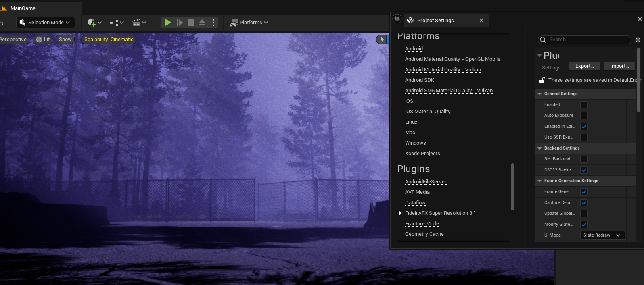Open Android Material Quality - OpenGL Mobile

(453, 59)
